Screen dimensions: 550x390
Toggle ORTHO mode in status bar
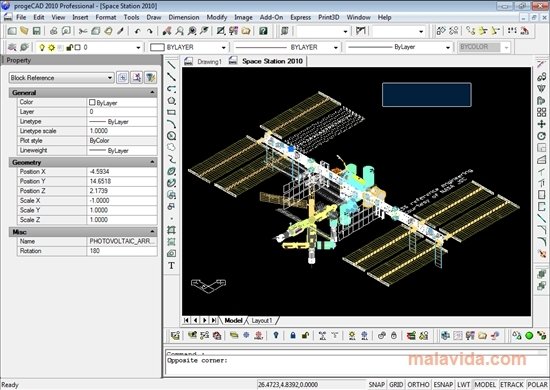pos(418,385)
